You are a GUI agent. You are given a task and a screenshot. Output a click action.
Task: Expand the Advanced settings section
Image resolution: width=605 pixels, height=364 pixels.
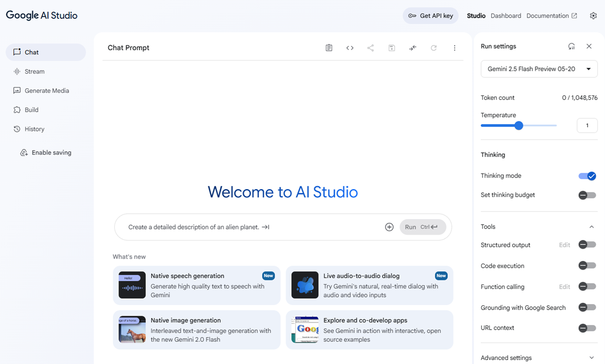539,358
